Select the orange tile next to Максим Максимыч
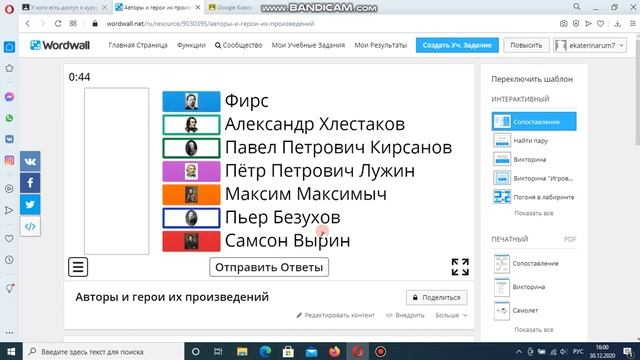The image size is (640, 360). 191,194
